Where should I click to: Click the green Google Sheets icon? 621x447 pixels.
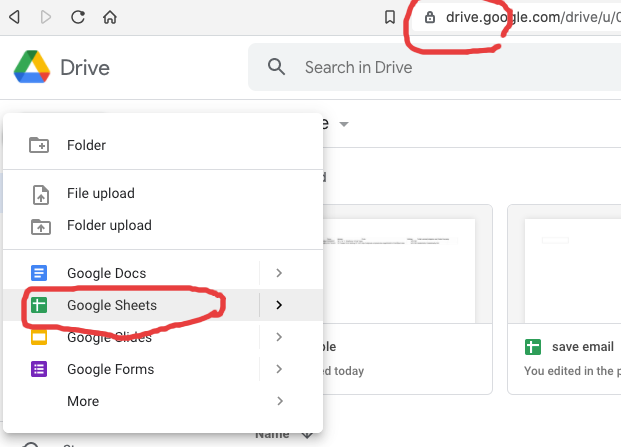tap(39, 305)
